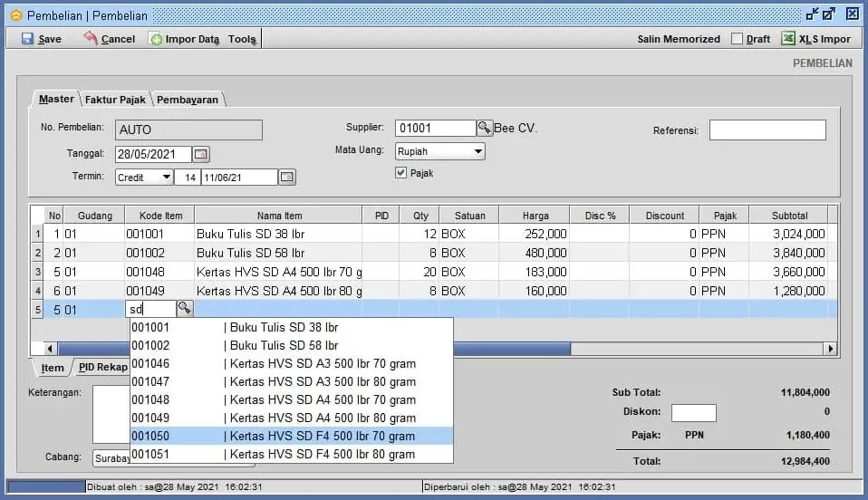The width and height of the screenshot is (868, 500).
Task: Open supplier search magnifier icon
Action: click(x=485, y=129)
